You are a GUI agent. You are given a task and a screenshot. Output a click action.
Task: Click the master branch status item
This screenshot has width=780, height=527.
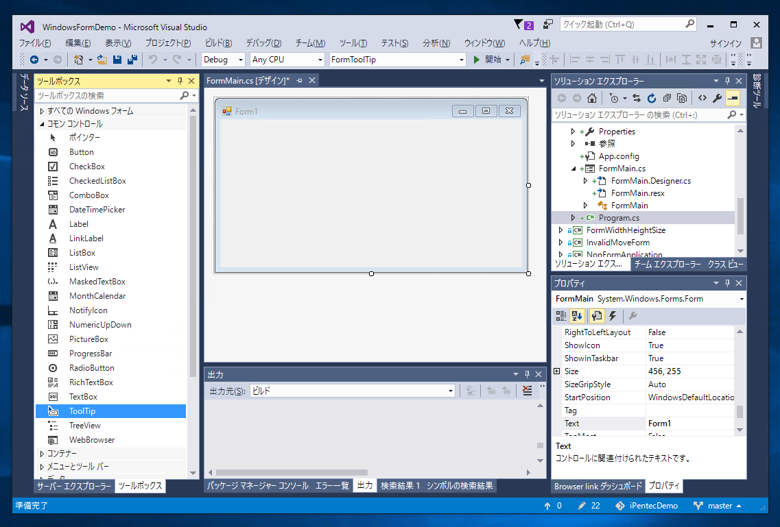(717, 506)
